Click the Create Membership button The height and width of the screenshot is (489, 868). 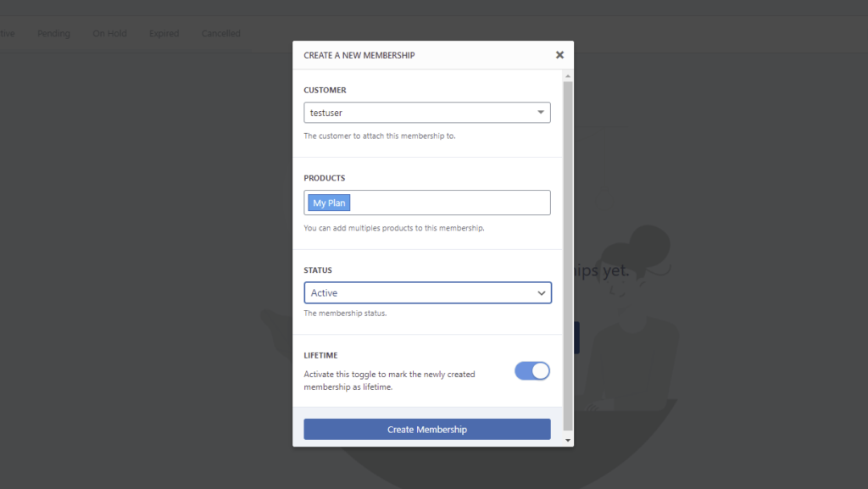[426, 429]
